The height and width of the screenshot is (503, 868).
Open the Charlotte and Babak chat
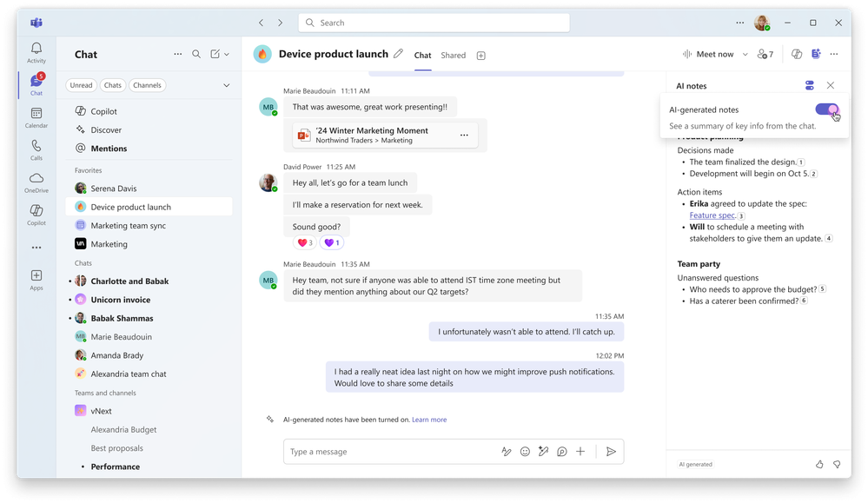point(149,281)
